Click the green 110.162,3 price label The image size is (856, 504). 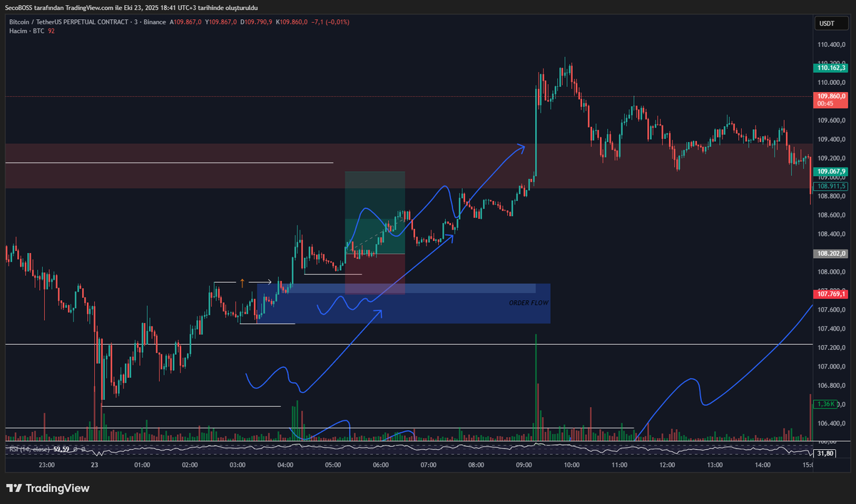click(x=832, y=68)
